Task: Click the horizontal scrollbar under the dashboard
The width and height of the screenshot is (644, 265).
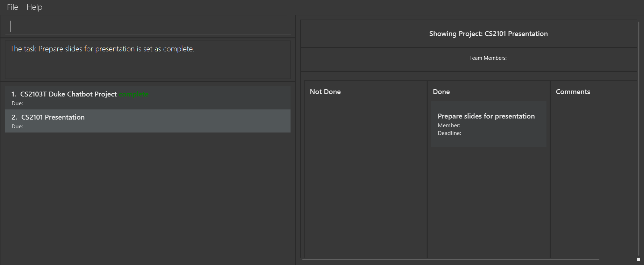Action: click(x=451, y=259)
